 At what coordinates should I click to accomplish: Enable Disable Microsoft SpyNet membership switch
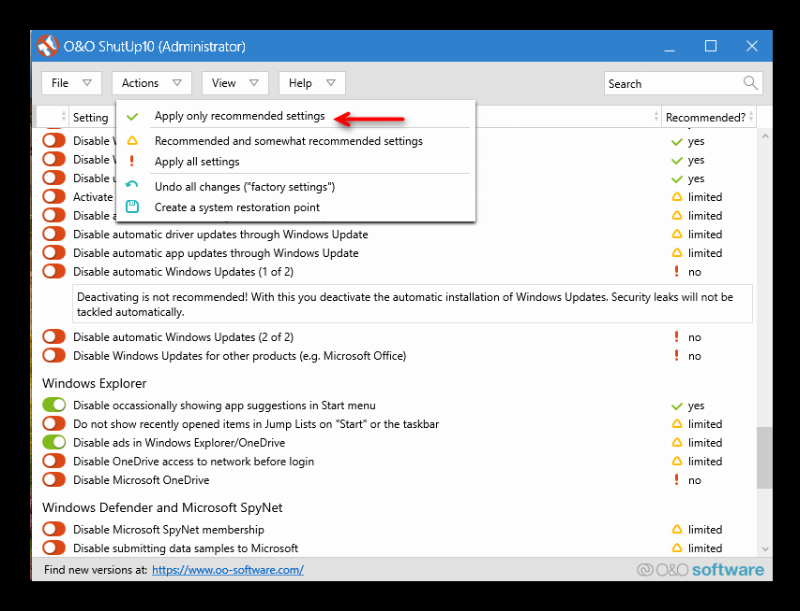tap(54, 530)
